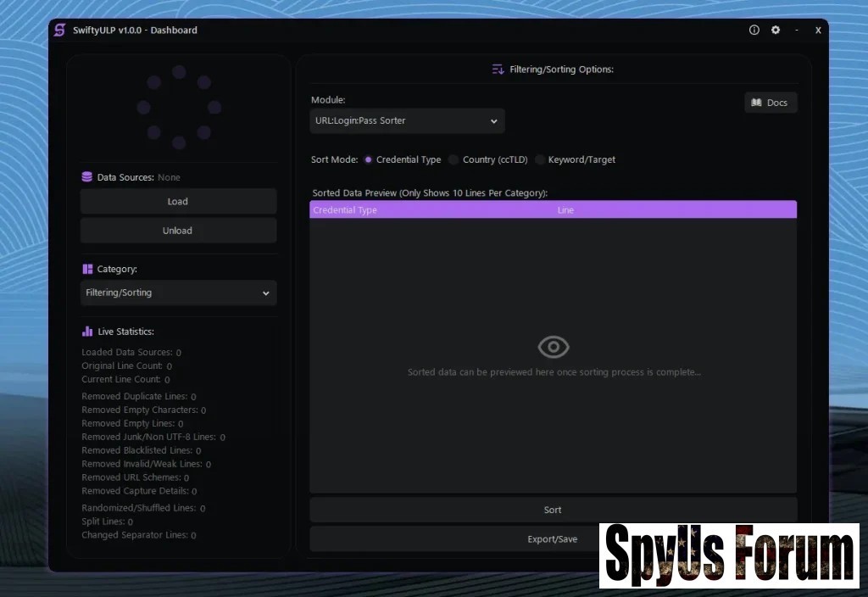
Task: Click the Data Sources database icon
Action: (86, 177)
